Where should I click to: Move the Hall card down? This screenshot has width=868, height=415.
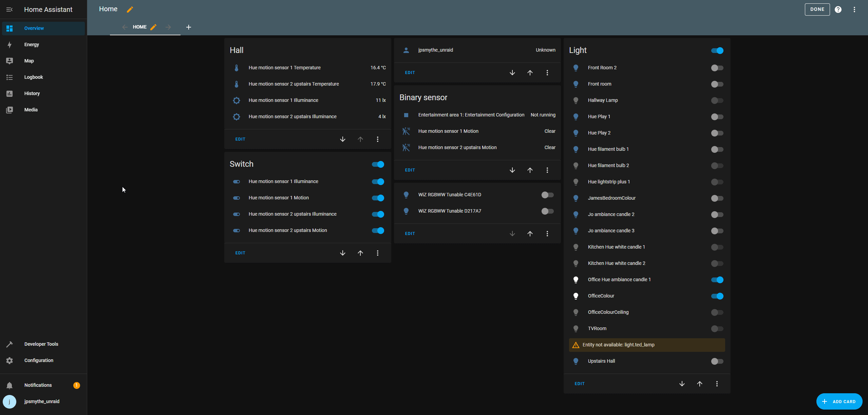[x=342, y=139]
